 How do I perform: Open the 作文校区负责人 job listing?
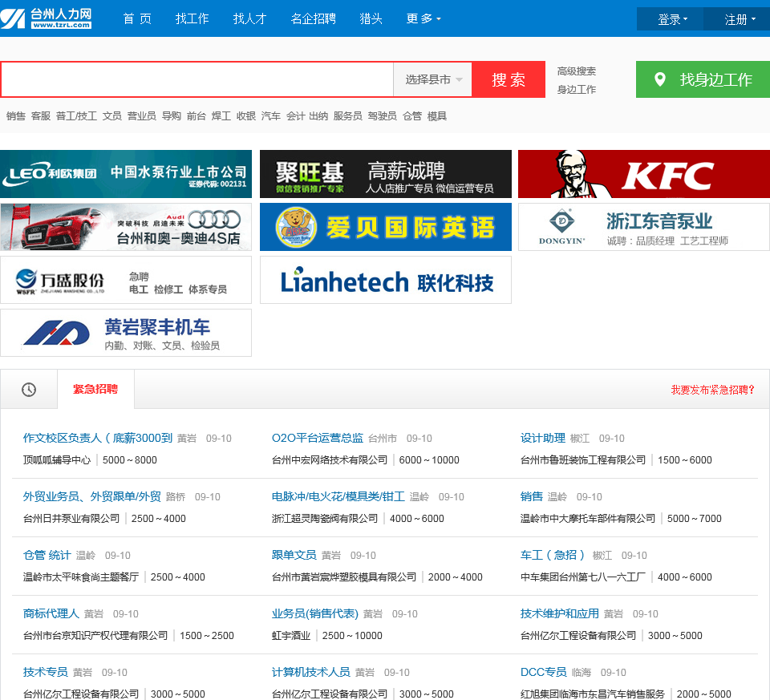click(98, 439)
